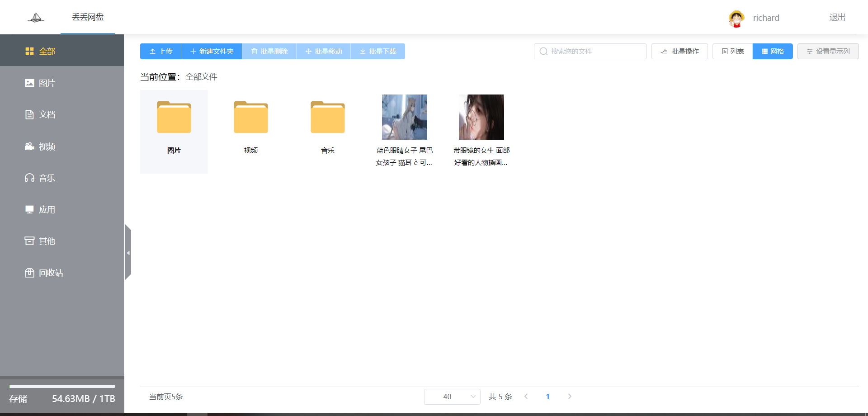Open the 视频 folder
Viewport: 868px width, 416px height.
point(251,118)
